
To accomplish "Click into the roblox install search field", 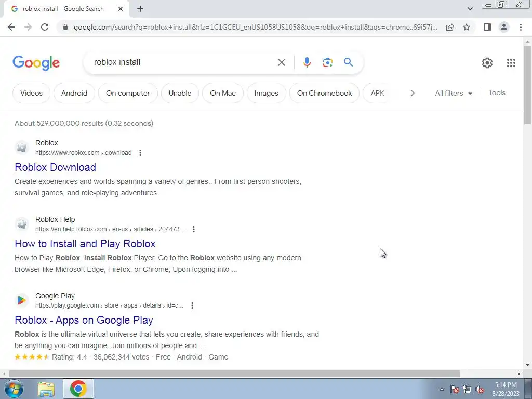I will point(183,62).
